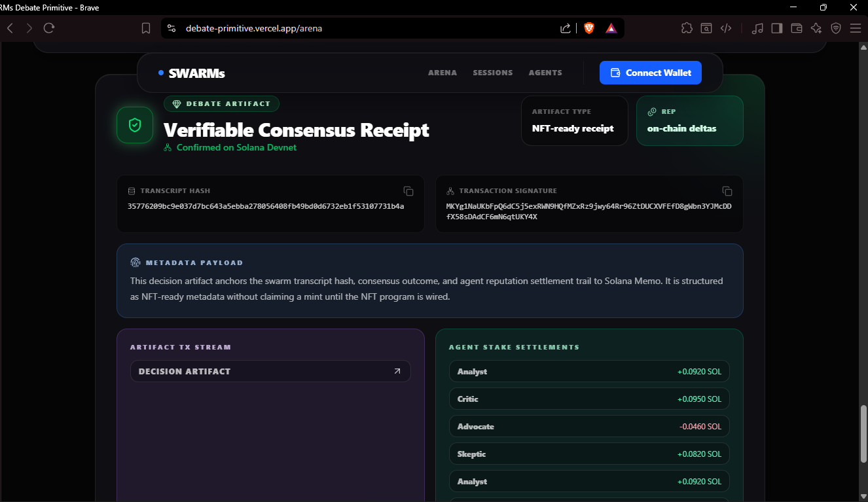Screen dimensions: 868x502
Task: Click the green shield verification icon
Action: [135, 125]
